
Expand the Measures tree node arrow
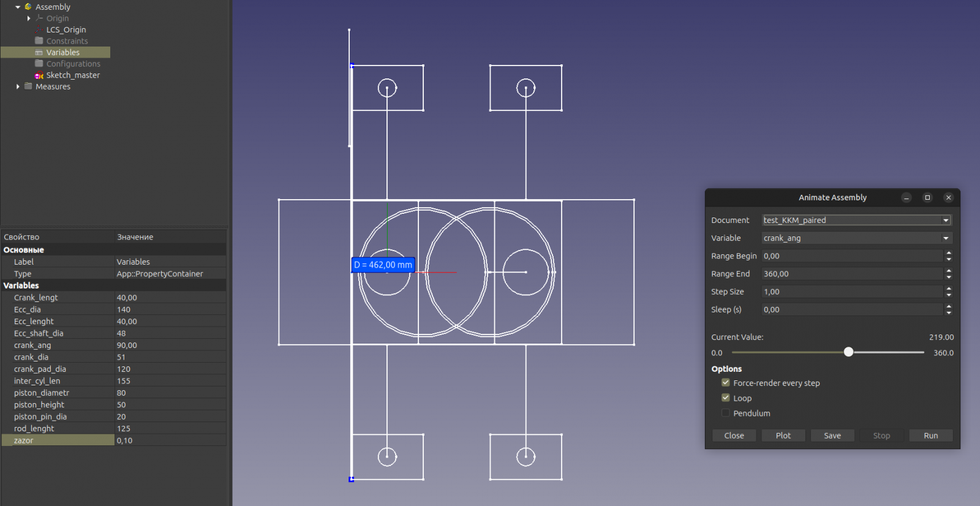pos(18,86)
